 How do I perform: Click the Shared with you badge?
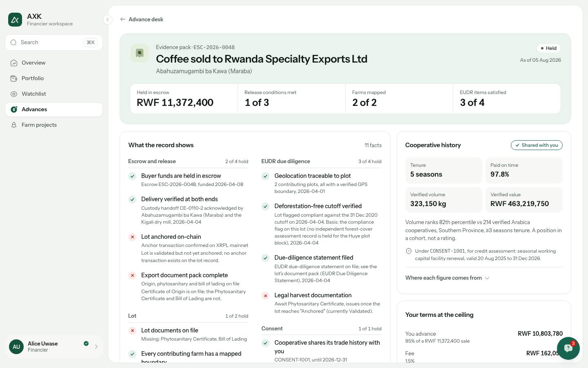click(537, 145)
